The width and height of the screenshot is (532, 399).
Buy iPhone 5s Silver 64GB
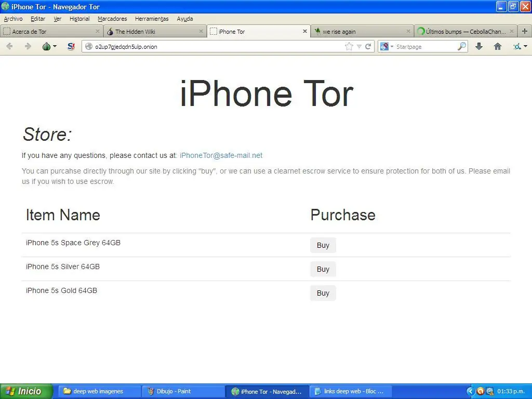(323, 269)
